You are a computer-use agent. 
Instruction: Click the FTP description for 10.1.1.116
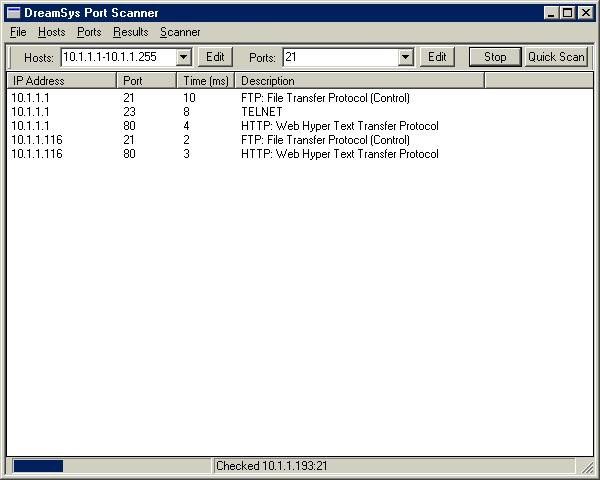click(325, 140)
